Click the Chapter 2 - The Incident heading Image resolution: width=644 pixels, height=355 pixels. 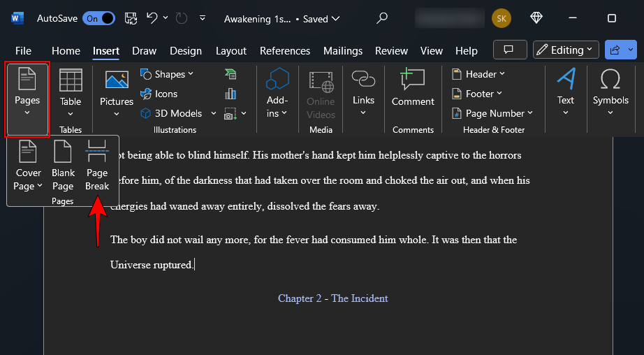pos(332,298)
